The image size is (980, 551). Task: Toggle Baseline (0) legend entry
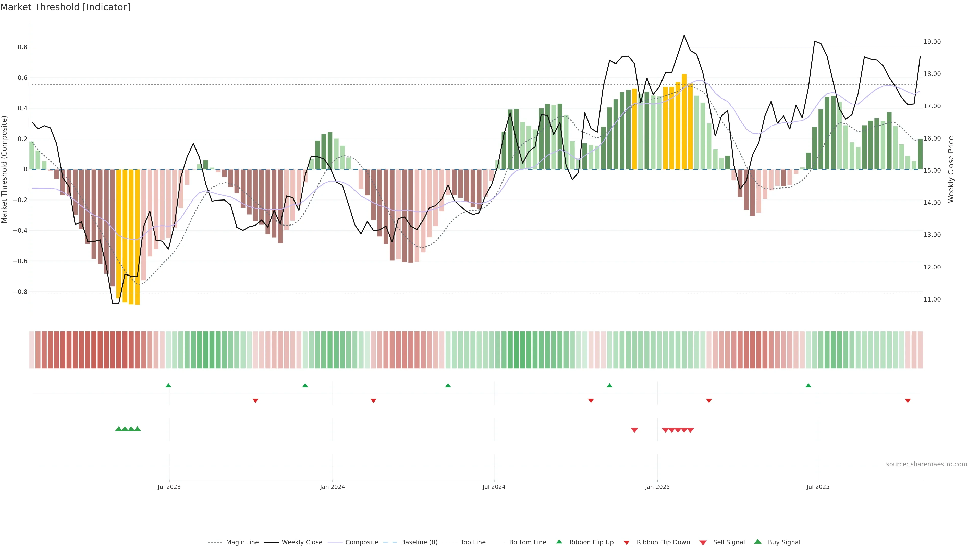tap(419, 542)
